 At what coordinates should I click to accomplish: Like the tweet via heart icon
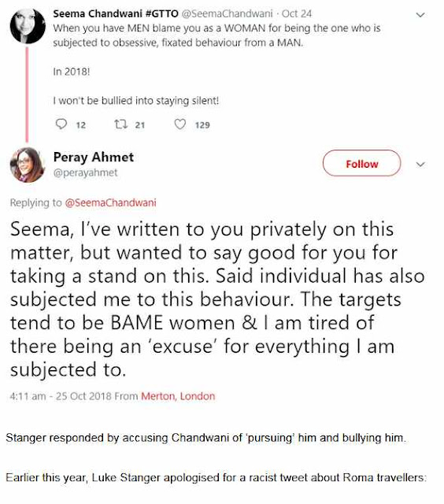tap(180, 124)
